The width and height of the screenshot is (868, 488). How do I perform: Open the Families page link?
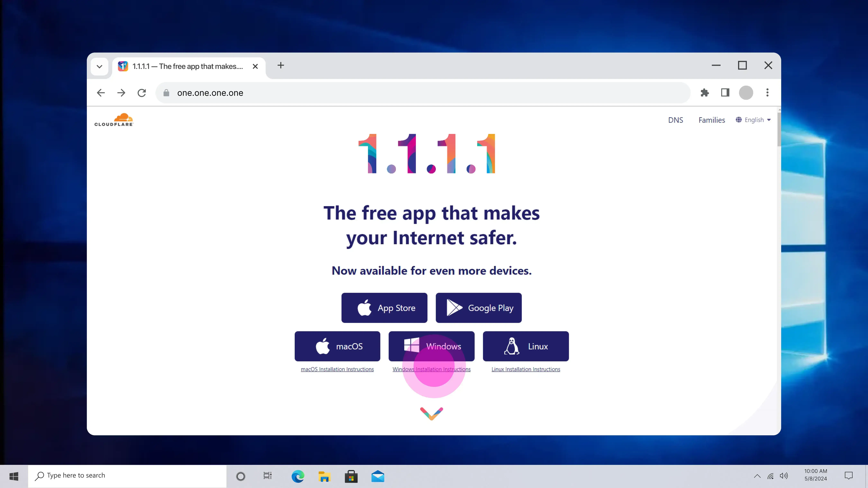(x=712, y=120)
